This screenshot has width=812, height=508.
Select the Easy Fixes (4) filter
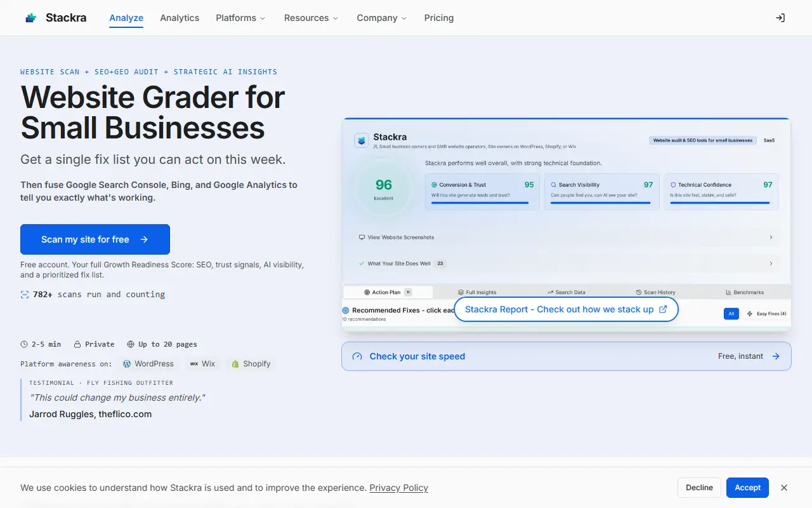[766, 314]
